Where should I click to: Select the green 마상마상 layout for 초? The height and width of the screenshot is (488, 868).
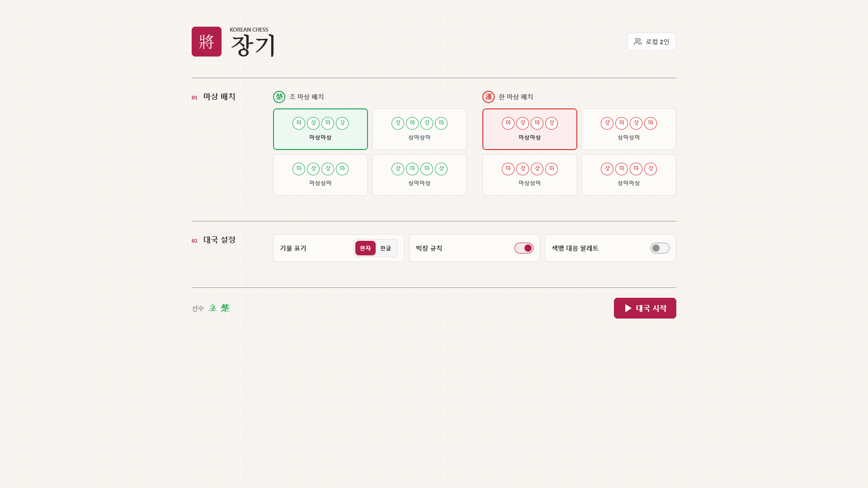[321, 129]
